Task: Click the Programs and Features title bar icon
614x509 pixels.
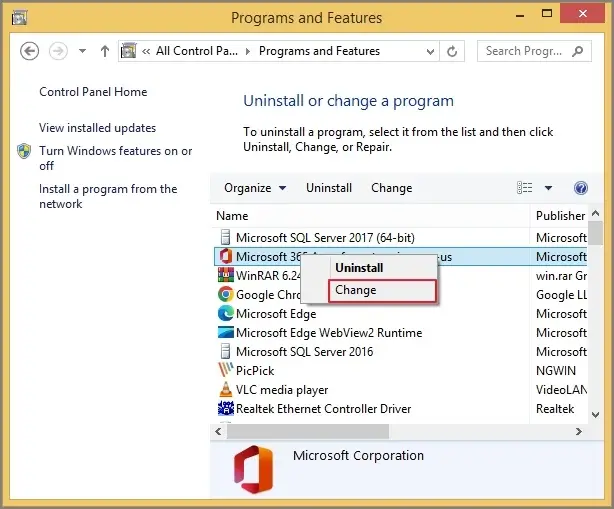Action: pos(19,18)
